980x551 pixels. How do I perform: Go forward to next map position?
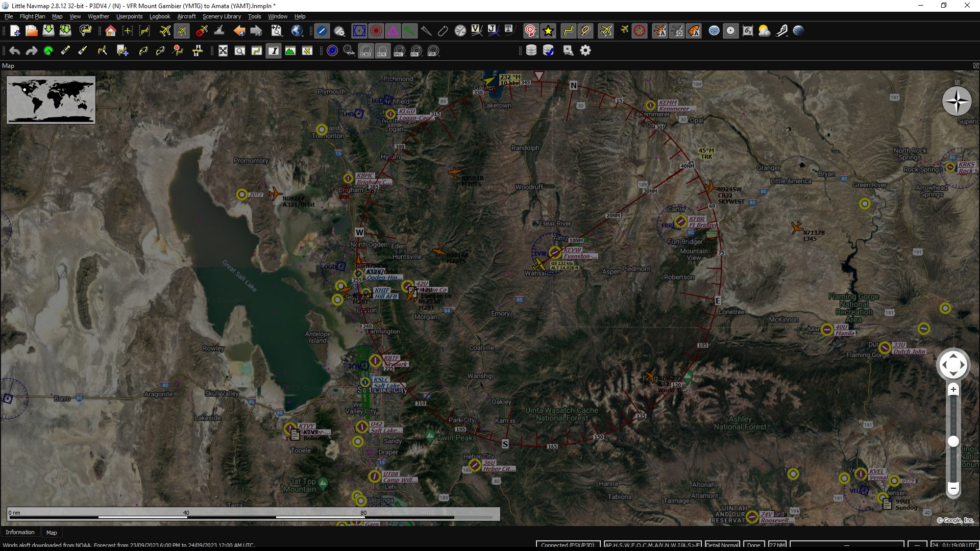[256, 31]
